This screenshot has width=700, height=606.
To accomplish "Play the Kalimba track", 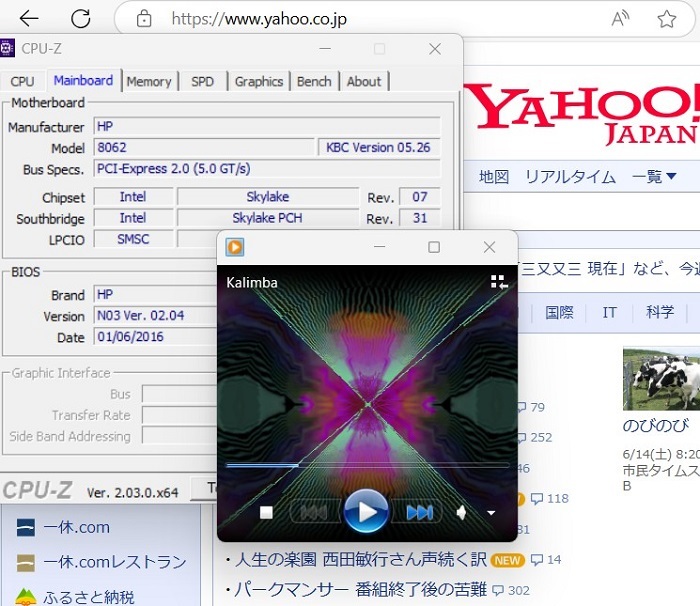I will click(x=366, y=511).
